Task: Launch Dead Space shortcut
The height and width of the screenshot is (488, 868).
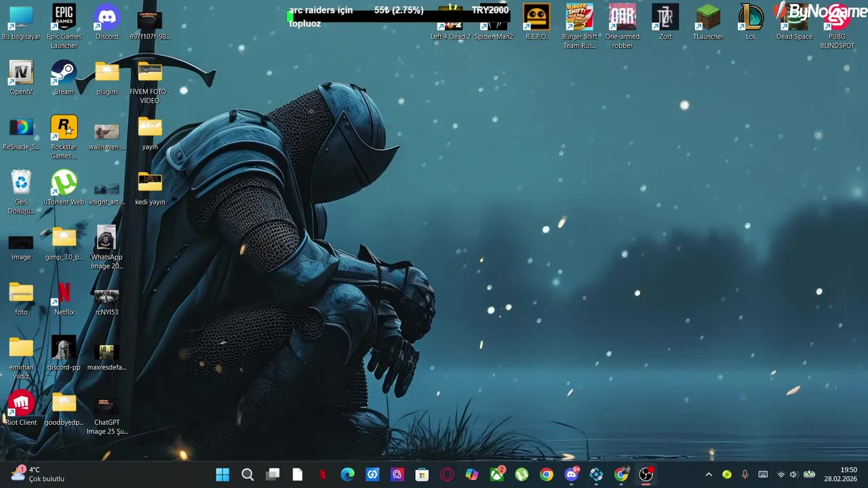Action: click(x=794, y=22)
